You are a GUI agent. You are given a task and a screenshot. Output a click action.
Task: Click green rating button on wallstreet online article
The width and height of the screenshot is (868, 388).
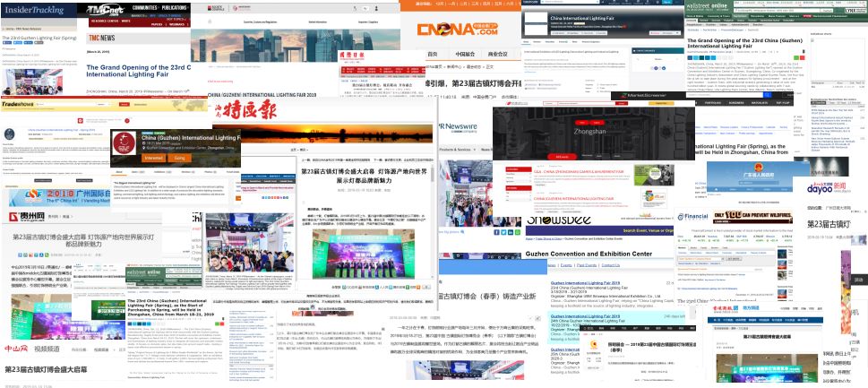tap(796, 57)
